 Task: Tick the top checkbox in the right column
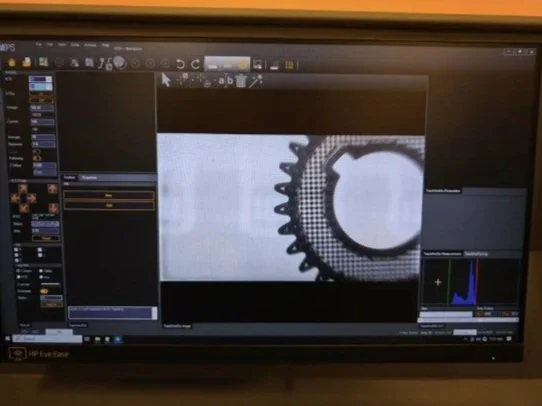tap(40, 249)
